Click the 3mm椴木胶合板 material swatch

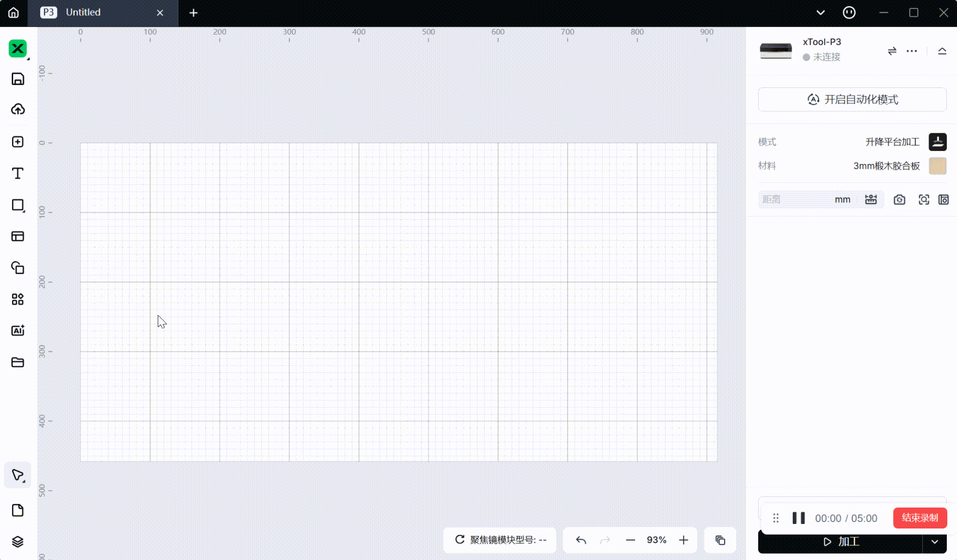[937, 166]
